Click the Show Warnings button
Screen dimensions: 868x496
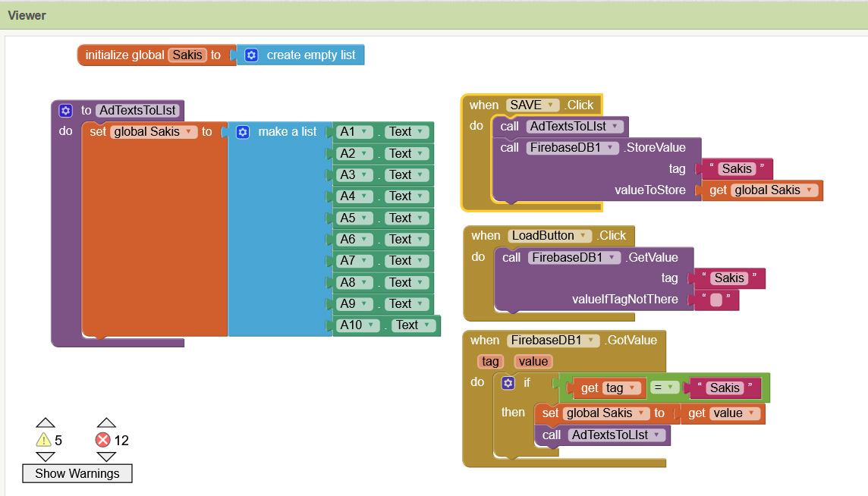coord(77,473)
